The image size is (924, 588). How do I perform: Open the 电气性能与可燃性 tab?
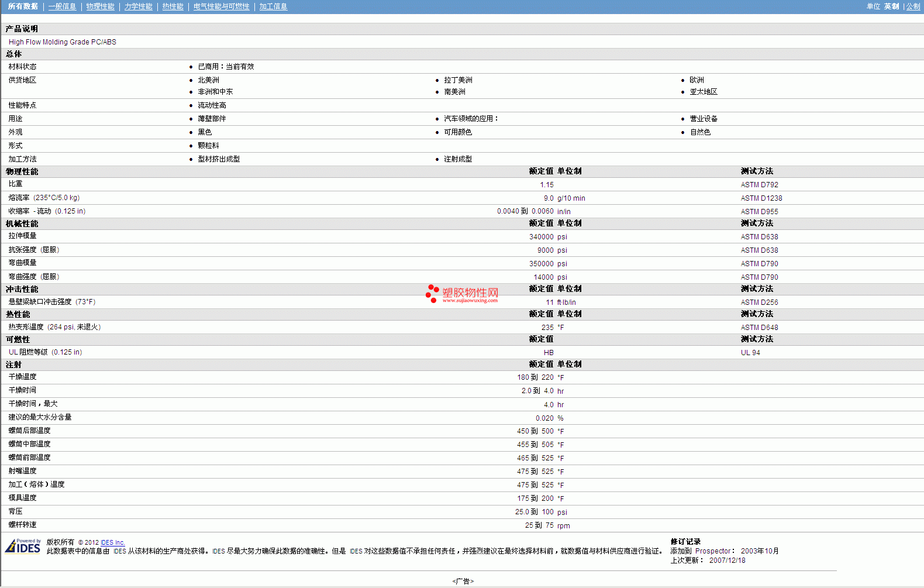(222, 6)
